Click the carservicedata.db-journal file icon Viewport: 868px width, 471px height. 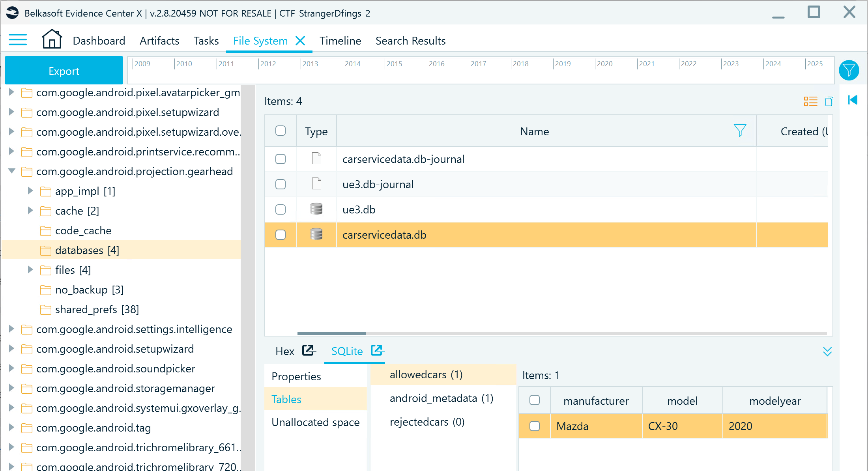click(316, 159)
